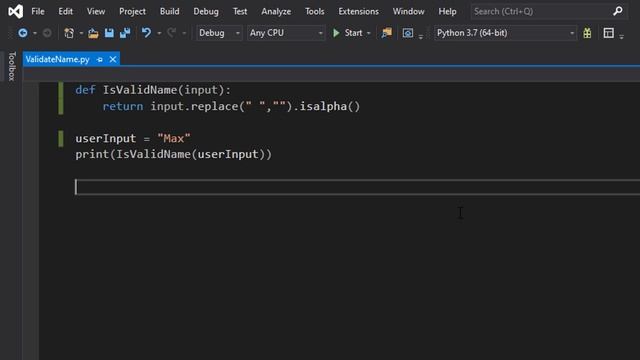The image size is (640, 360).
Task: Click the search magnifier icon
Action: pyautogui.click(x=618, y=11)
